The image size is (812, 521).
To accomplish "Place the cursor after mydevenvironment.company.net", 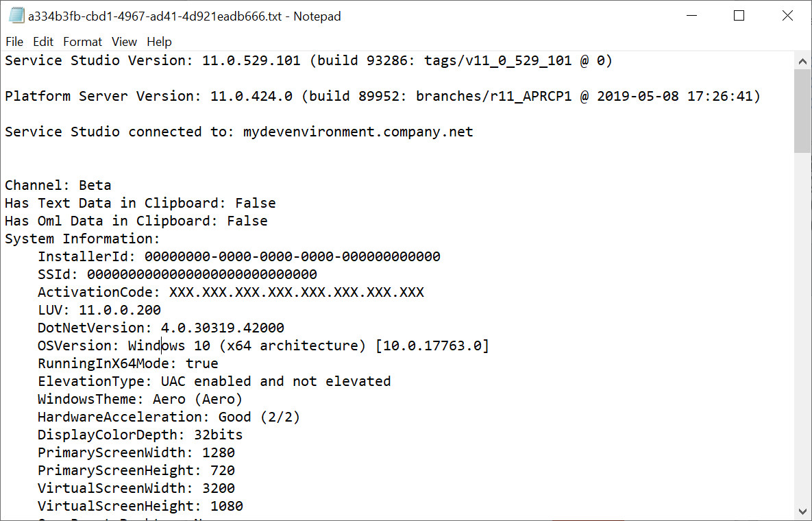I will tap(473, 131).
